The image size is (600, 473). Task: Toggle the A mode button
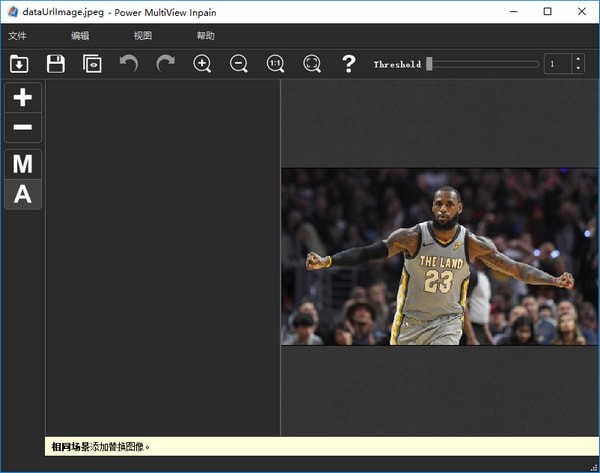pos(23,195)
